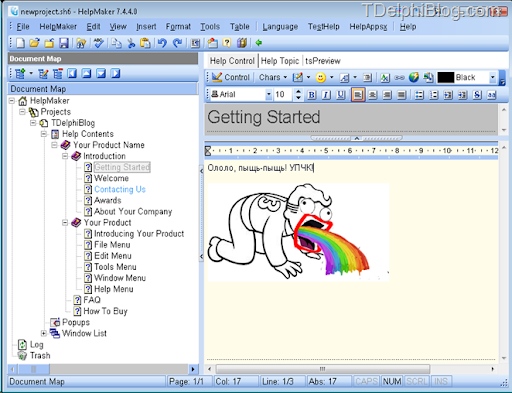Select the Contacting Us topic
Viewport: 512px width, 393px height.
[x=120, y=189]
